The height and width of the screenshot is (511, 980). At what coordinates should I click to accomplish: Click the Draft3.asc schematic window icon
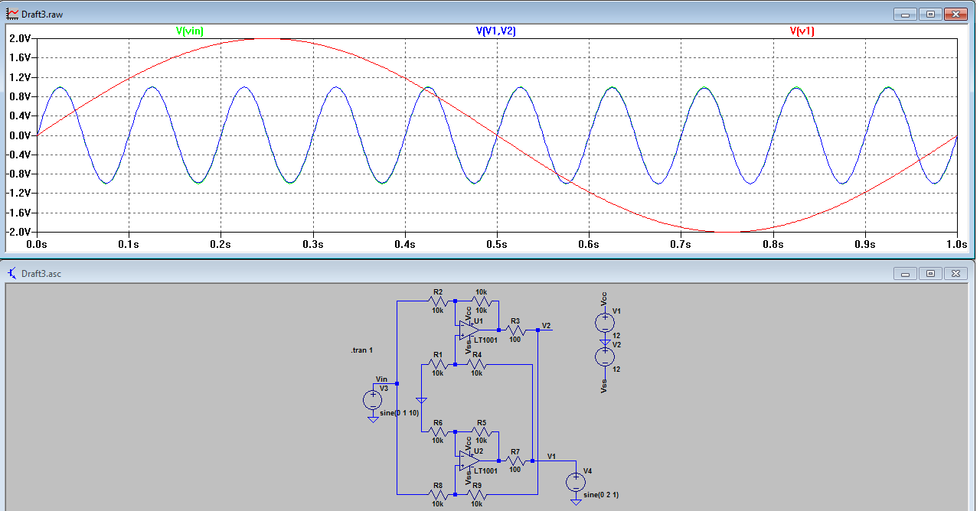click(x=12, y=273)
